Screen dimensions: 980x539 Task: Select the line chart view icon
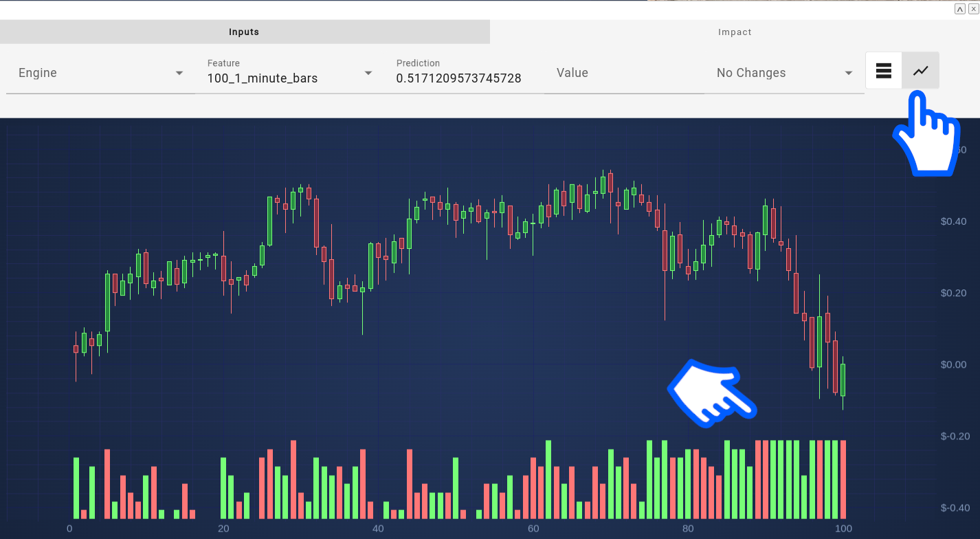pyautogui.click(x=920, y=71)
